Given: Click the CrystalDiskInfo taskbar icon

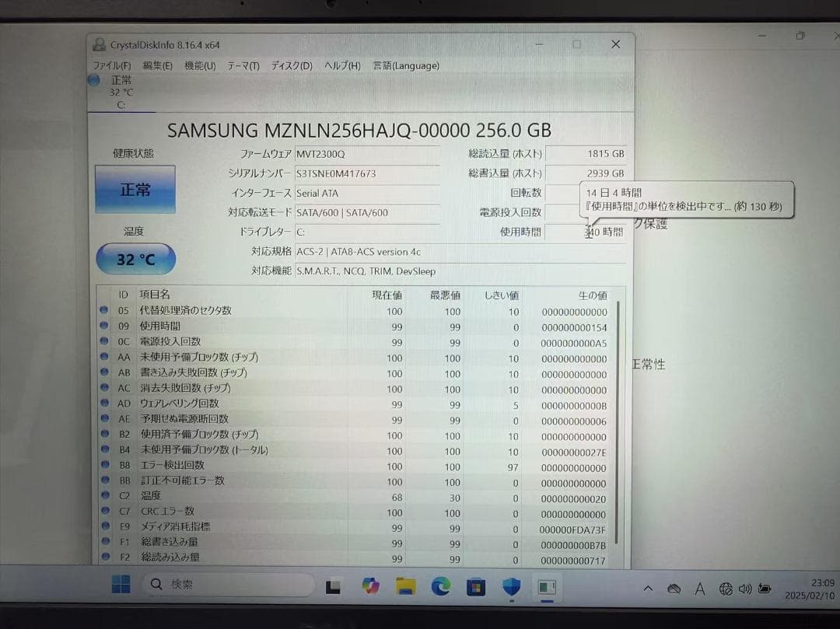Looking at the screenshot, I should [547, 588].
